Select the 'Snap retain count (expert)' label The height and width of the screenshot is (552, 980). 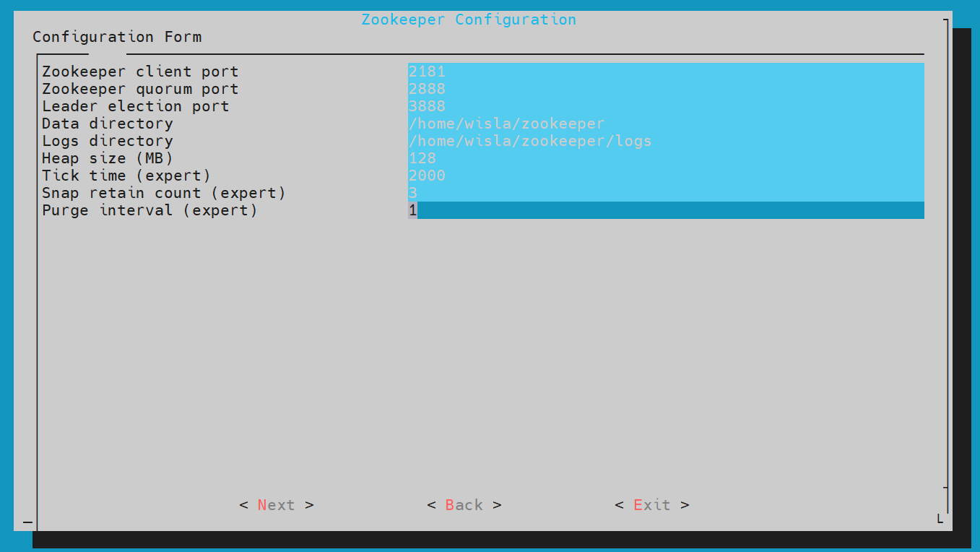click(164, 193)
